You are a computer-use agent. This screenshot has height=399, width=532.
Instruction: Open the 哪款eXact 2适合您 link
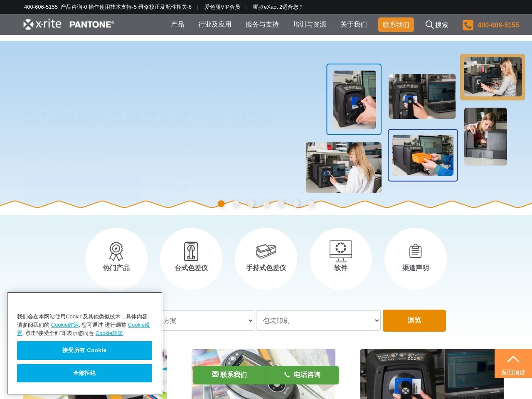coord(277,7)
